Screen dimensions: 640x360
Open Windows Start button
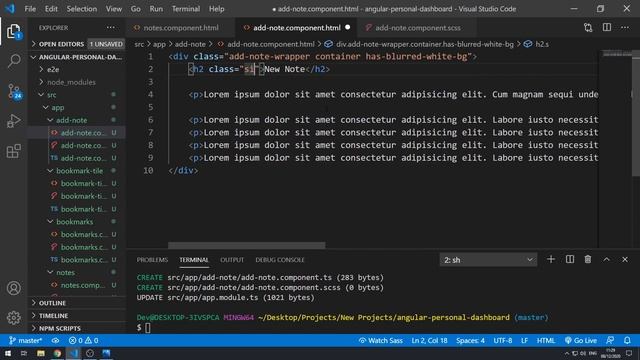7,353
